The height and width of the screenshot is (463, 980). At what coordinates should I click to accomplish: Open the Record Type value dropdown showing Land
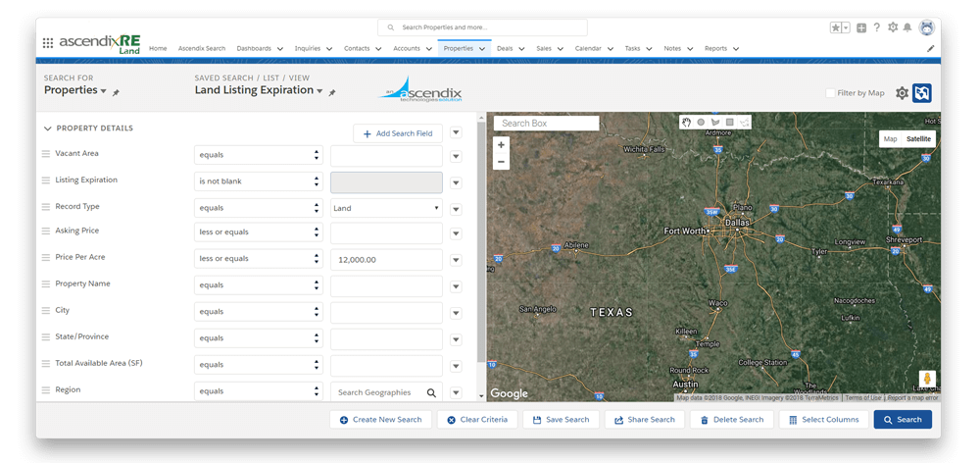click(x=386, y=208)
